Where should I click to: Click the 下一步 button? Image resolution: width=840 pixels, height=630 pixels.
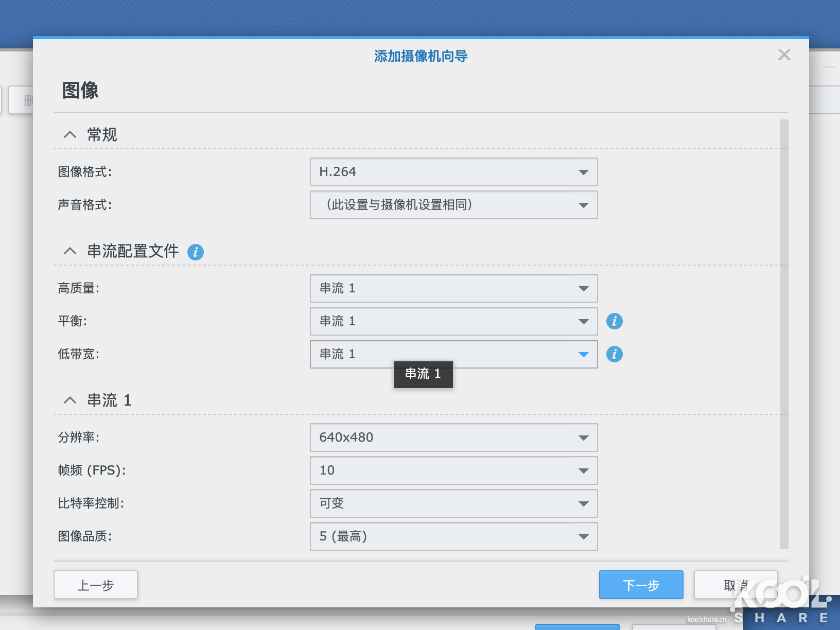click(641, 585)
